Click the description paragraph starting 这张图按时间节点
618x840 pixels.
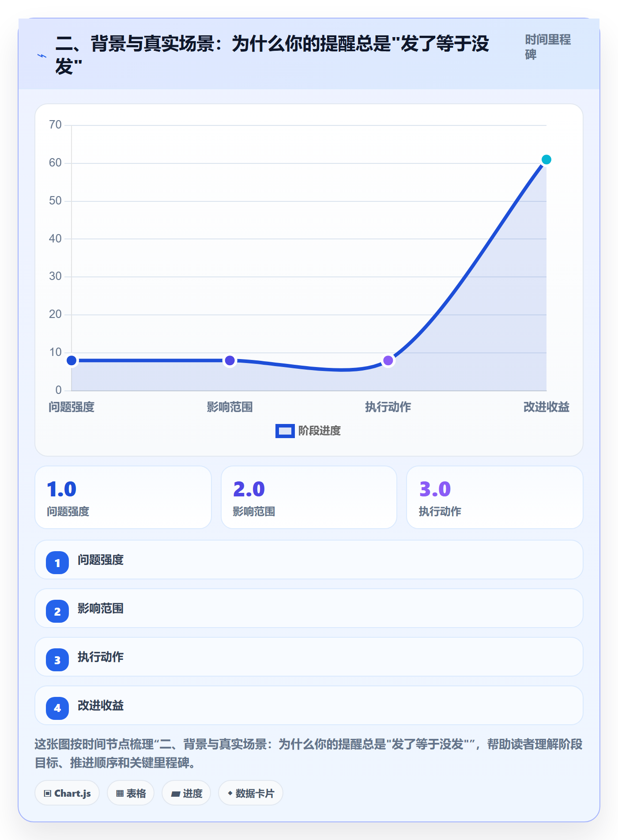click(309, 753)
